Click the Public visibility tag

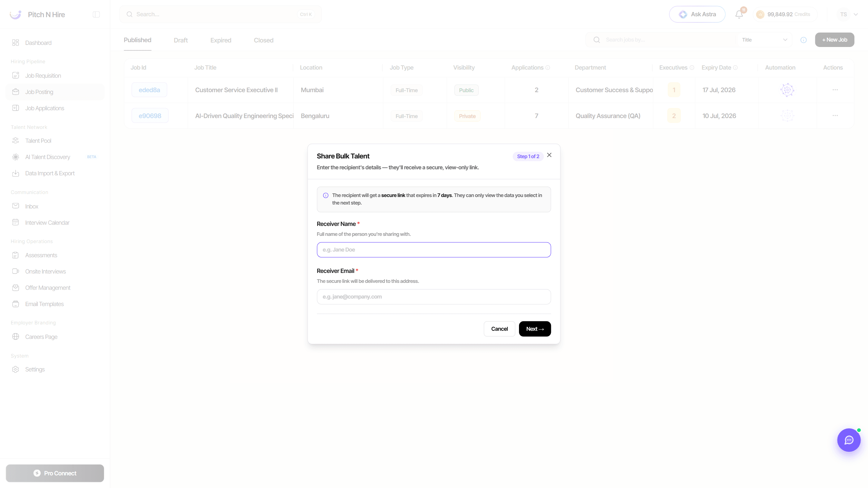click(466, 90)
